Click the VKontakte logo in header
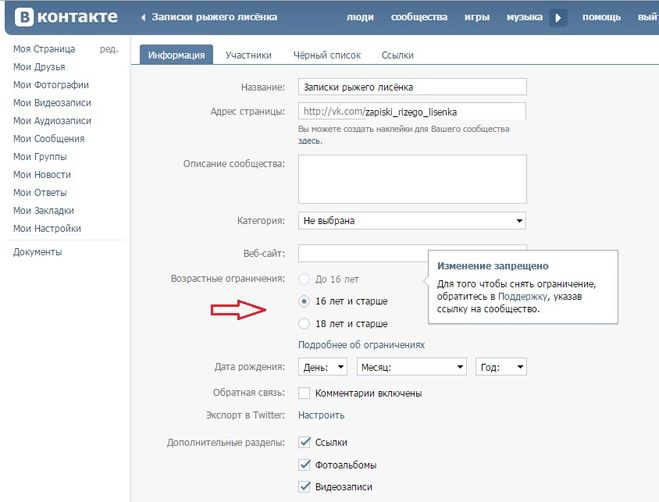 click(62, 17)
